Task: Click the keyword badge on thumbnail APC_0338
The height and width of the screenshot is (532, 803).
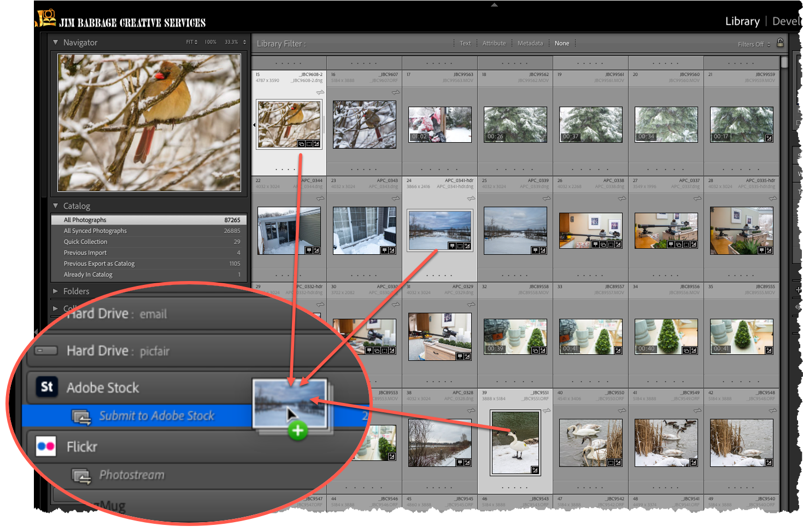Action: 595,244
